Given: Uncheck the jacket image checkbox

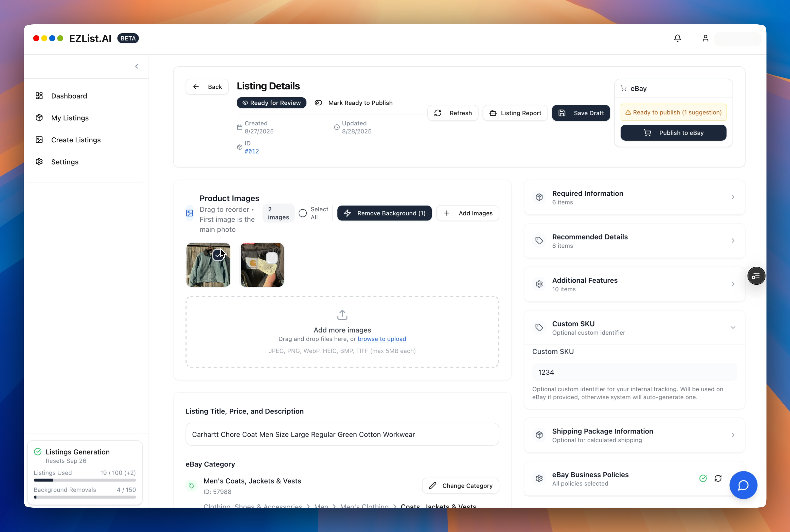Looking at the screenshot, I should (218, 255).
